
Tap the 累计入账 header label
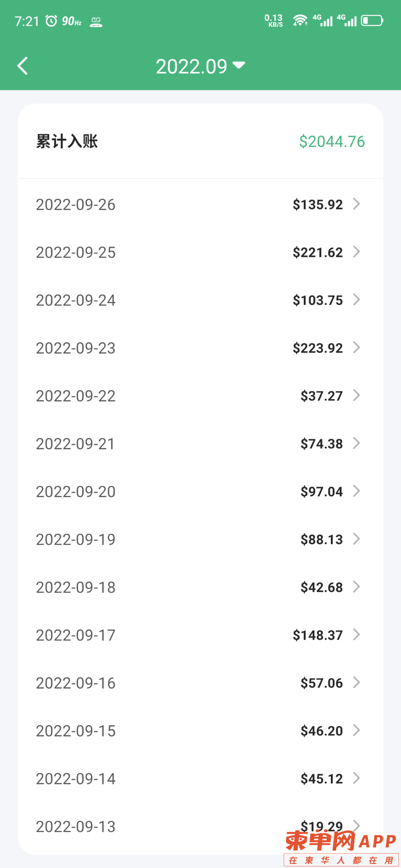click(x=67, y=142)
